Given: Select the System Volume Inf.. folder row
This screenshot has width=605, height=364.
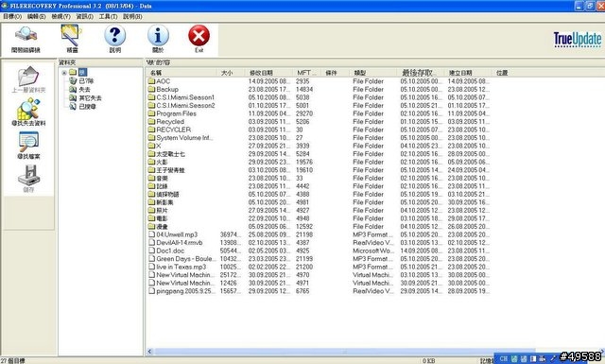Looking at the screenshot, I should tap(319, 138).
